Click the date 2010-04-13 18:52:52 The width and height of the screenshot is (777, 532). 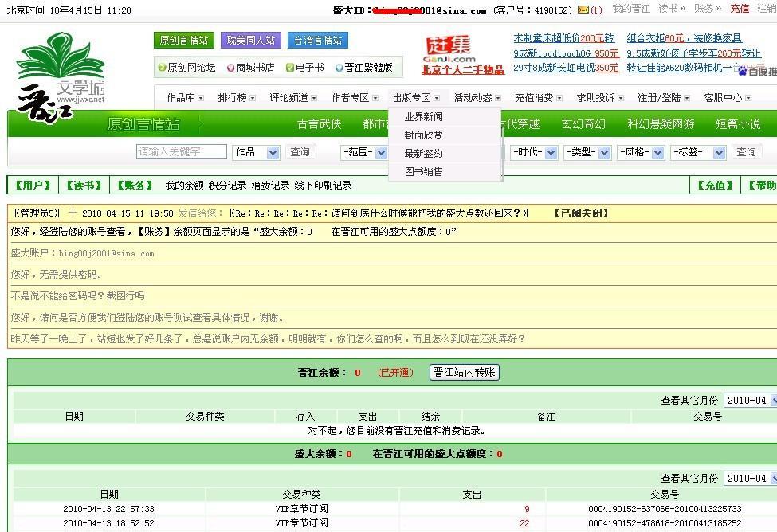point(108,523)
